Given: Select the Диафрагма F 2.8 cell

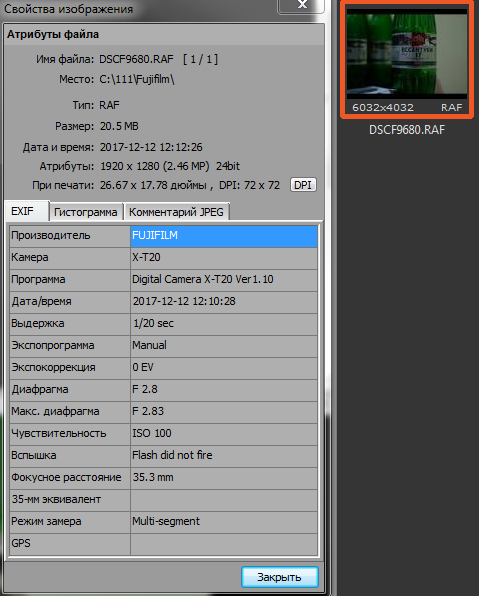Looking at the screenshot, I should pyautogui.click(x=224, y=390).
